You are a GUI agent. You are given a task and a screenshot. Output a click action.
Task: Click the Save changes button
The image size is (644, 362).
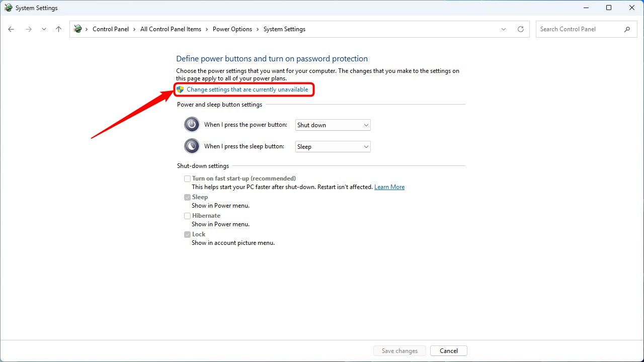tap(399, 351)
